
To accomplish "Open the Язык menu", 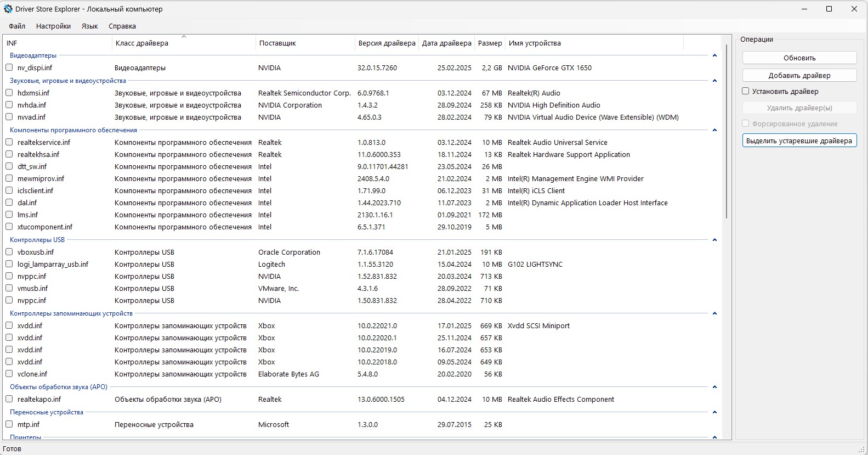I will point(89,26).
